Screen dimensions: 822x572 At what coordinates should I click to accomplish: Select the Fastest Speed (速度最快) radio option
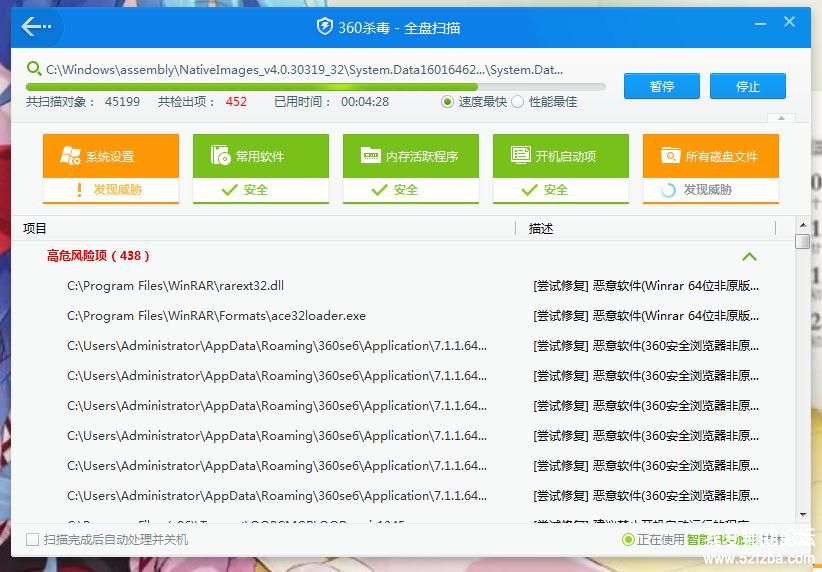point(448,101)
